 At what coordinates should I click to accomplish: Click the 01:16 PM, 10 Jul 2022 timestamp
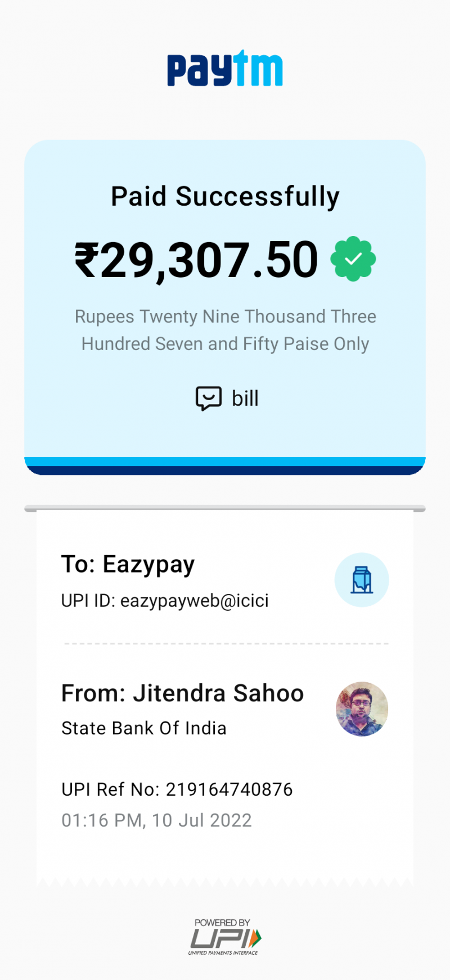click(x=156, y=820)
